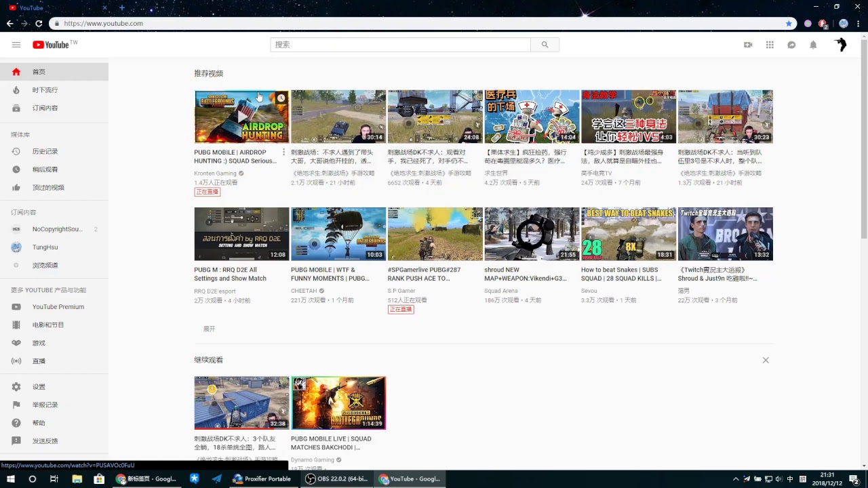Open the shroud NEW MAP+WEAPON video title

point(526,274)
